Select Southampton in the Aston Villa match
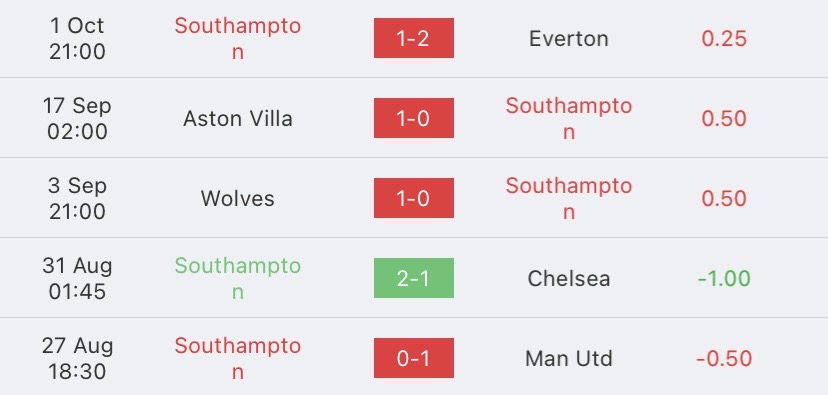Screen dimensions: 828x395 [569, 118]
